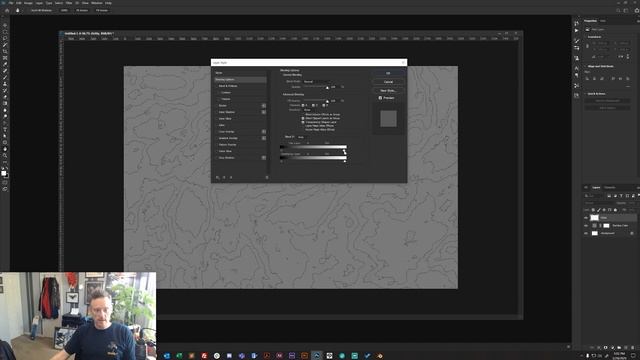
Task: Select the Lasso tool
Action: point(5,38)
